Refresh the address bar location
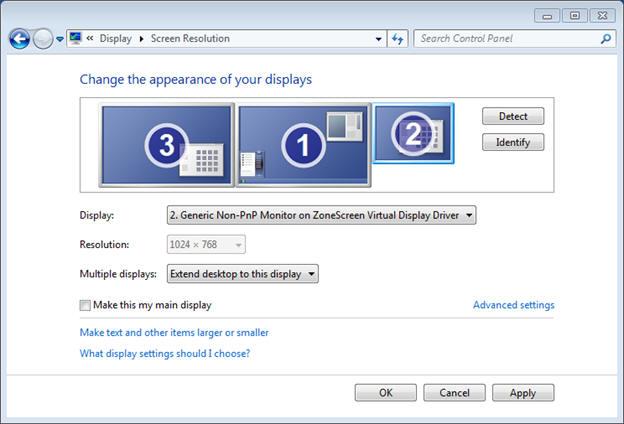 click(398, 39)
